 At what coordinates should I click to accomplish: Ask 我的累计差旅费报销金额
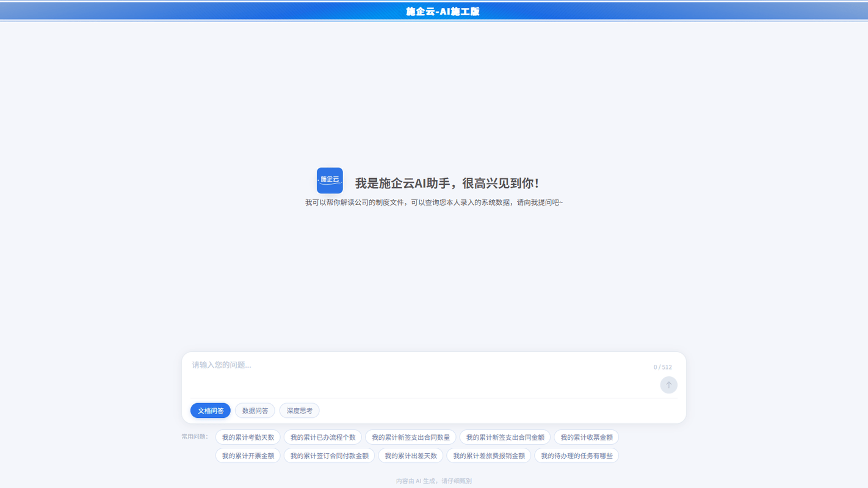pos(489,456)
